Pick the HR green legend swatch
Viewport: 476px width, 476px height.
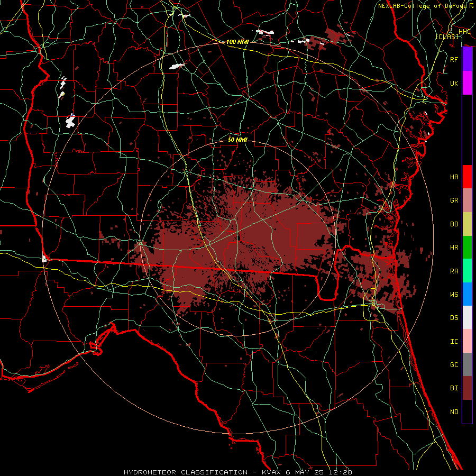pos(467,247)
